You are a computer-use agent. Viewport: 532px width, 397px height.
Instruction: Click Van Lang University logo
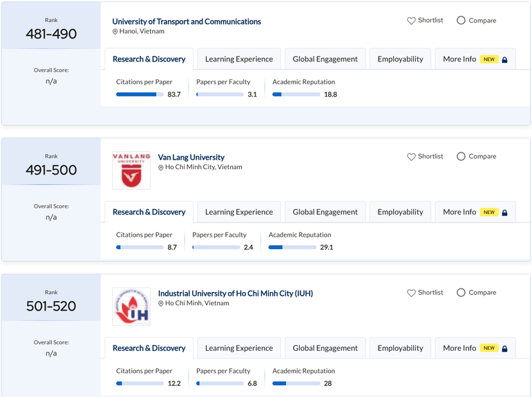tap(131, 171)
